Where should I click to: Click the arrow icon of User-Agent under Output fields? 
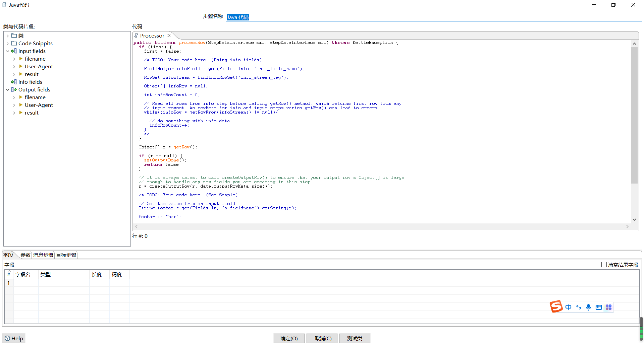pos(21,105)
